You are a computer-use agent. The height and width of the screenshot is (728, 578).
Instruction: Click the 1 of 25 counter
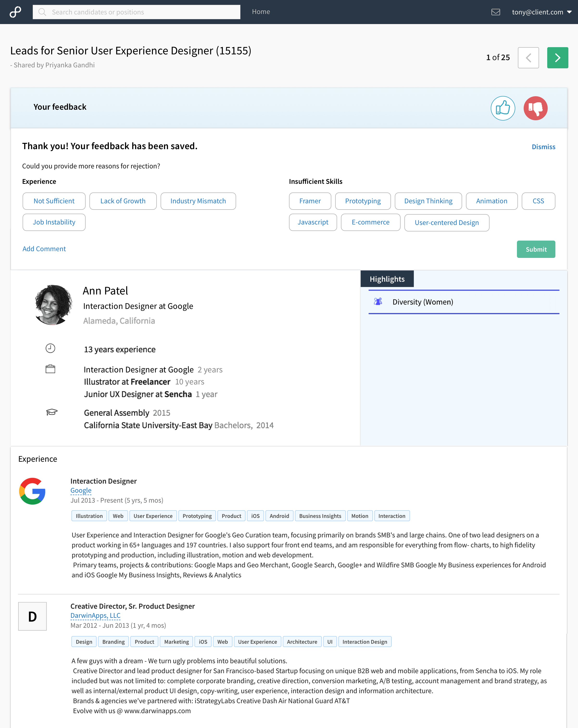(x=498, y=57)
